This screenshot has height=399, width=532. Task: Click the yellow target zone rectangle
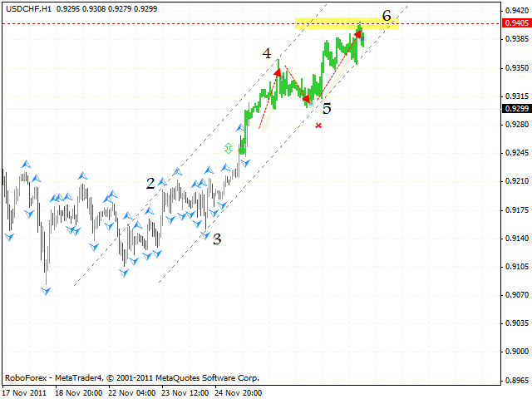(x=347, y=23)
